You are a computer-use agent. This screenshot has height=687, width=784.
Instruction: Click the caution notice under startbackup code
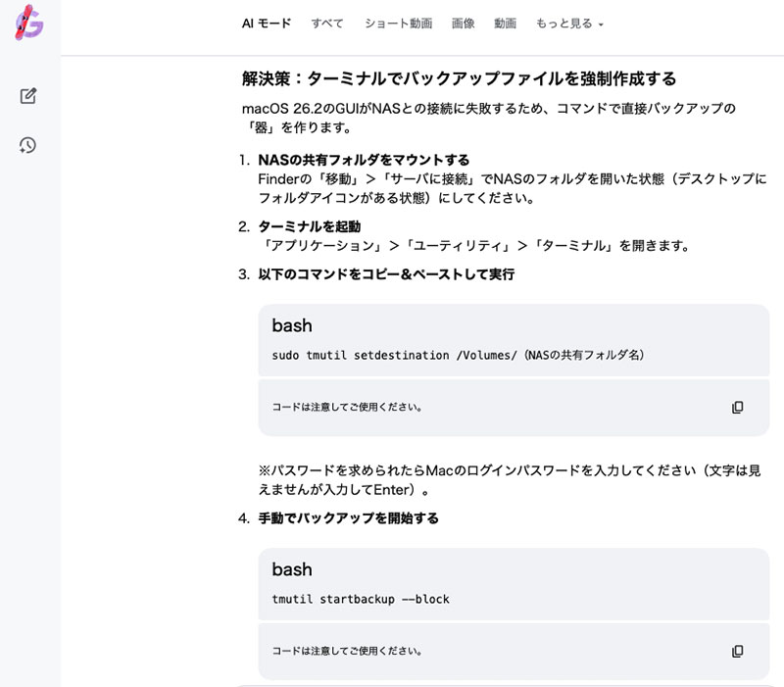[x=347, y=651]
